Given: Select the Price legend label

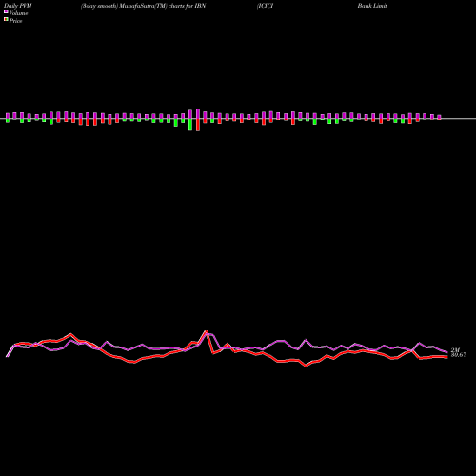Looking at the screenshot, I should pos(15,21).
